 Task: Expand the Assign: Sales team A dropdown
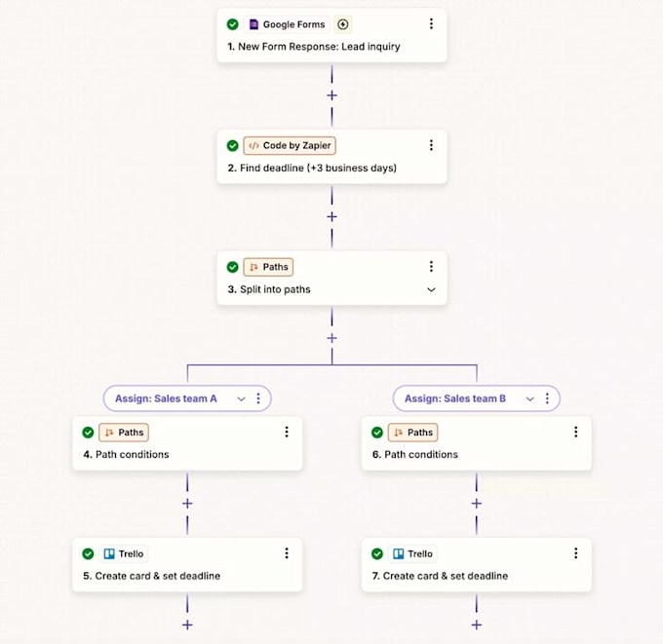pyautogui.click(x=241, y=398)
